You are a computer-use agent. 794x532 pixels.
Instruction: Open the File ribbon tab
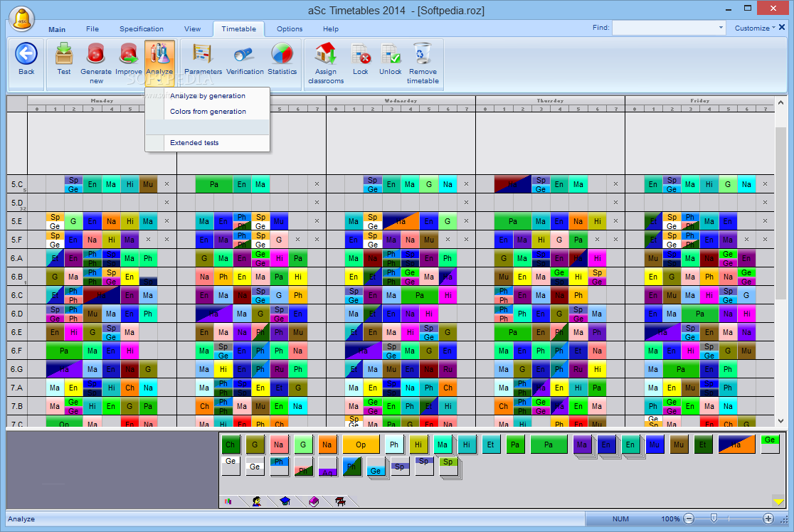pyautogui.click(x=92, y=29)
